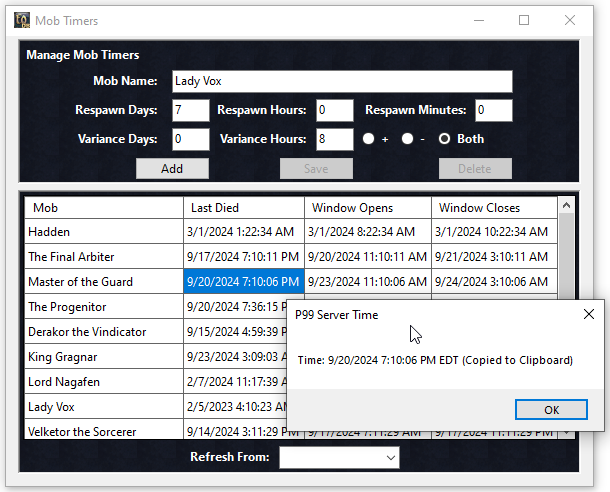The image size is (610, 492).
Task: Click into the Mob Name text field
Action: click(x=341, y=81)
